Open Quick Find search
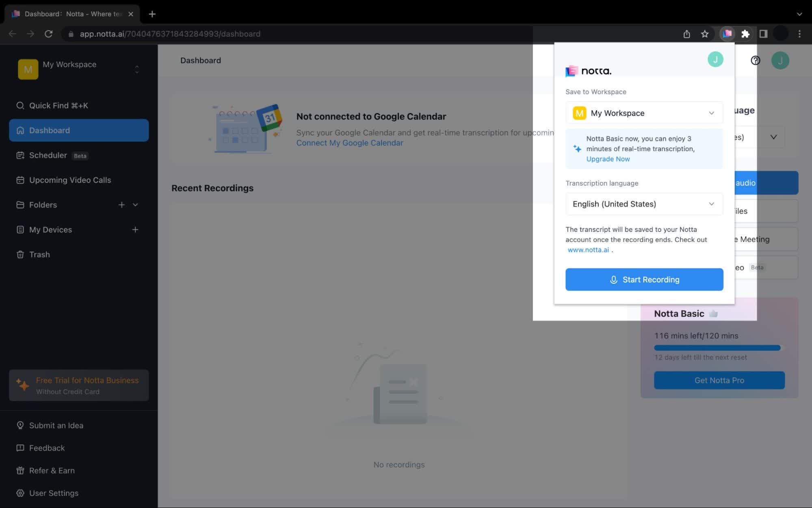812x508 pixels. pos(79,105)
